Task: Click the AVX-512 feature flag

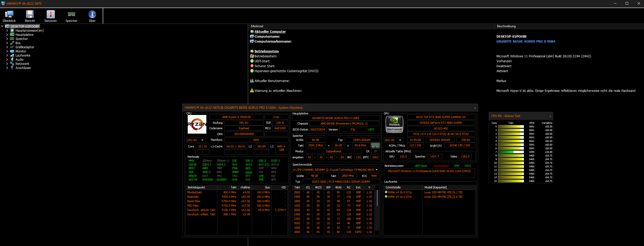Action: pos(264,165)
